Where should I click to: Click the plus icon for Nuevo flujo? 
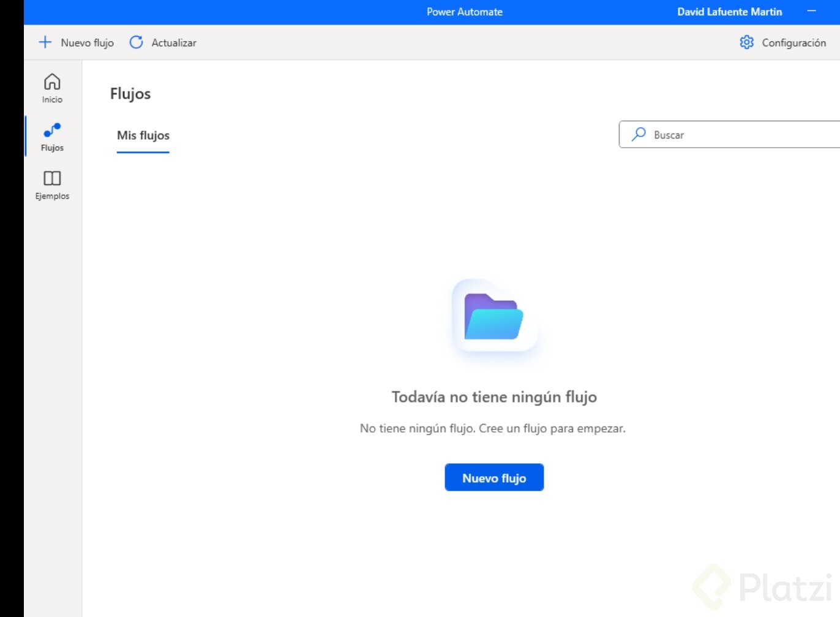coord(45,42)
